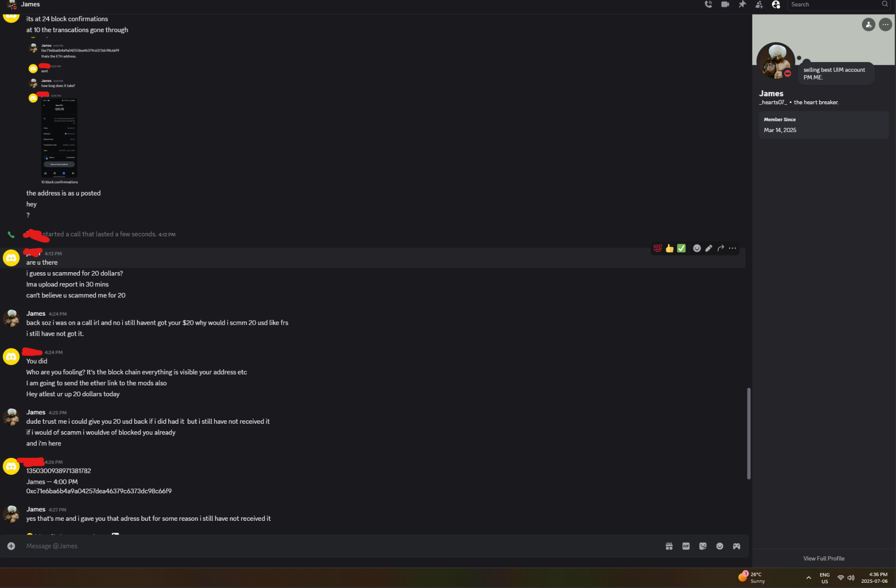Add friends to DM icon
The width and height of the screenshot is (896, 588).
759,4
